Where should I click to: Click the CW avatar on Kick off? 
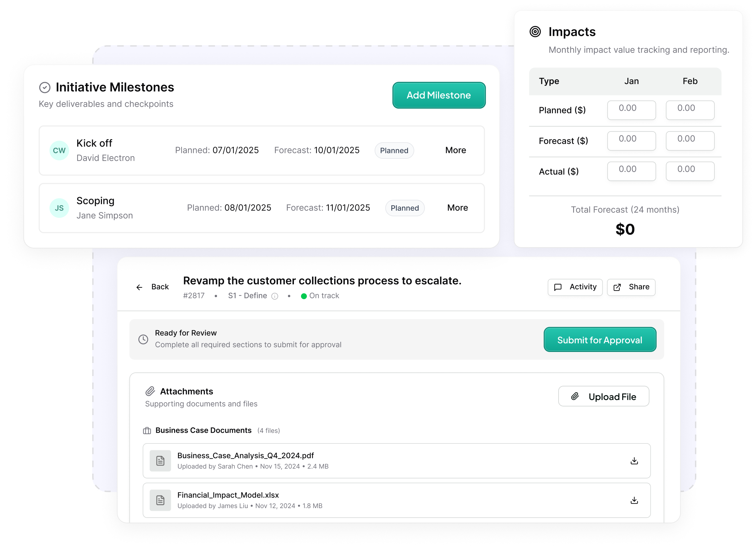(59, 150)
